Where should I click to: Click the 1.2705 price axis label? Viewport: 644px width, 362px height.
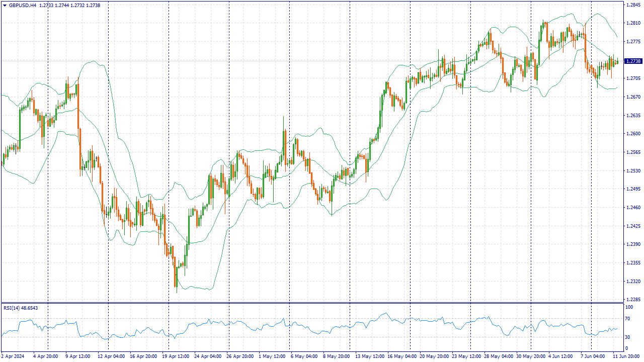633,78
